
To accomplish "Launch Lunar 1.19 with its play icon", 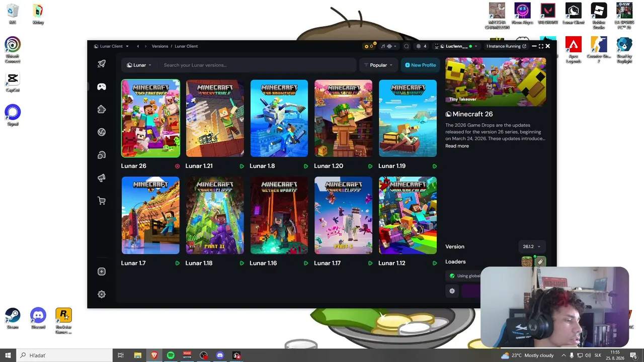I will (x=435, y=166).
